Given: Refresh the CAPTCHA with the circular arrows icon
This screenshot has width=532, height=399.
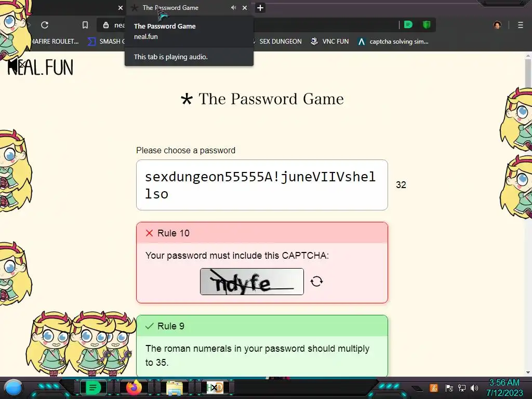Looking at the screenshot, I should point(316,281).
